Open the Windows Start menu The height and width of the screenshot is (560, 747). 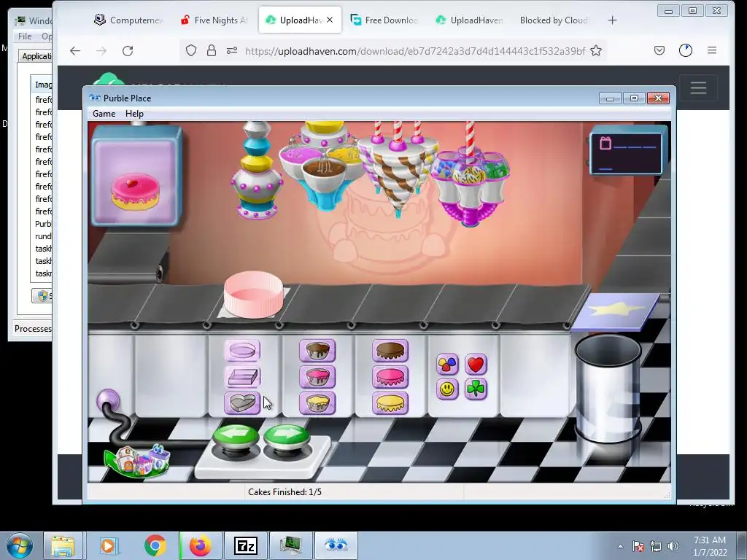tap(19, 545)
